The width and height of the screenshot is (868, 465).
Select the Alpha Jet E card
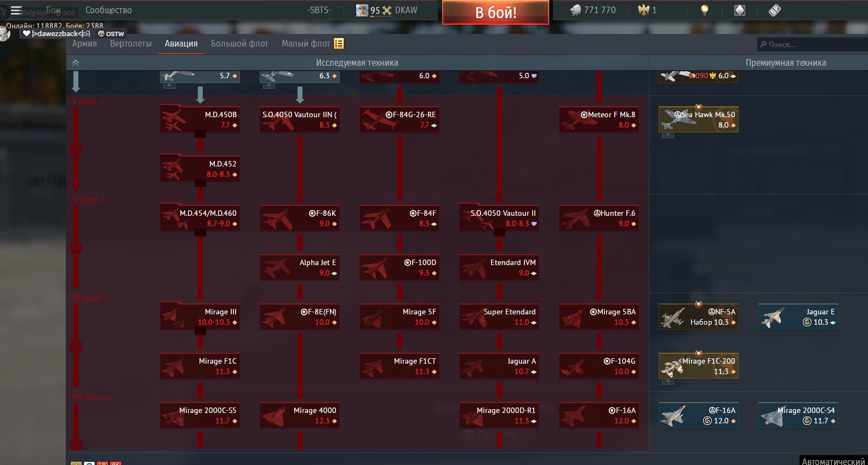300,267
